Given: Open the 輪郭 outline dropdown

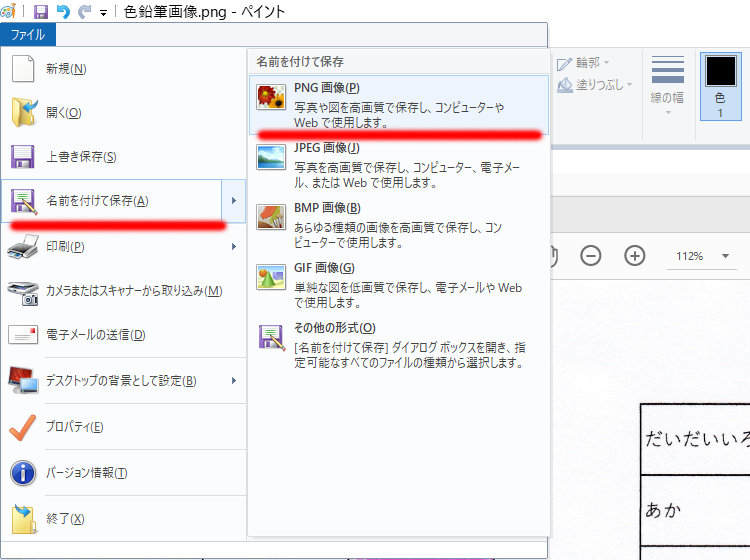Looking at the screenshot, I should 583,63.
